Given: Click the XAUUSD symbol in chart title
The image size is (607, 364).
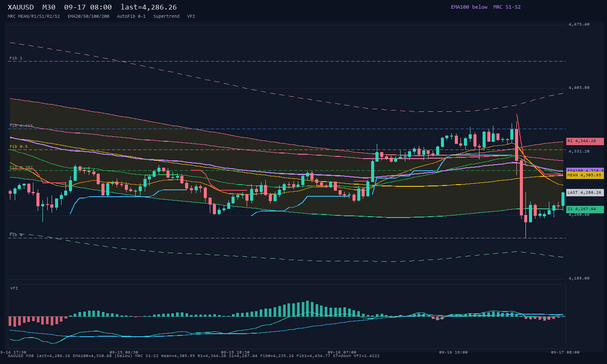Looking at the screenshot, I should 21,7.
